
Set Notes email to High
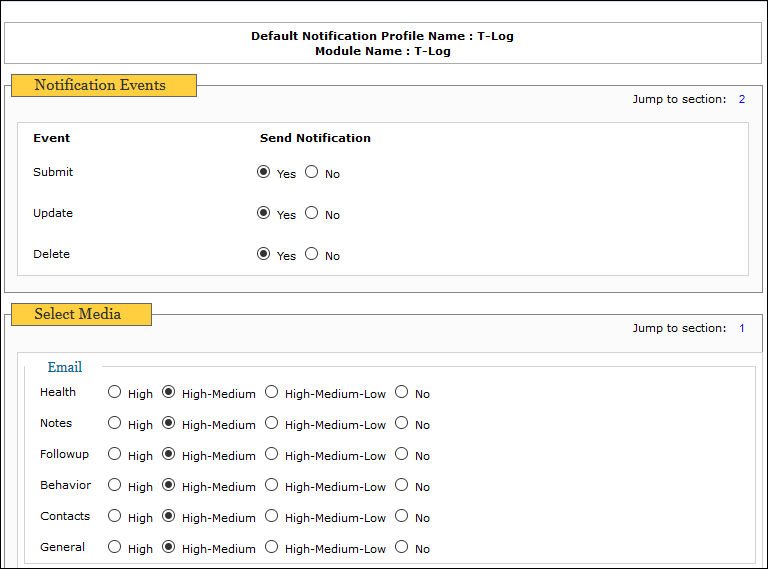coord(115,423)
